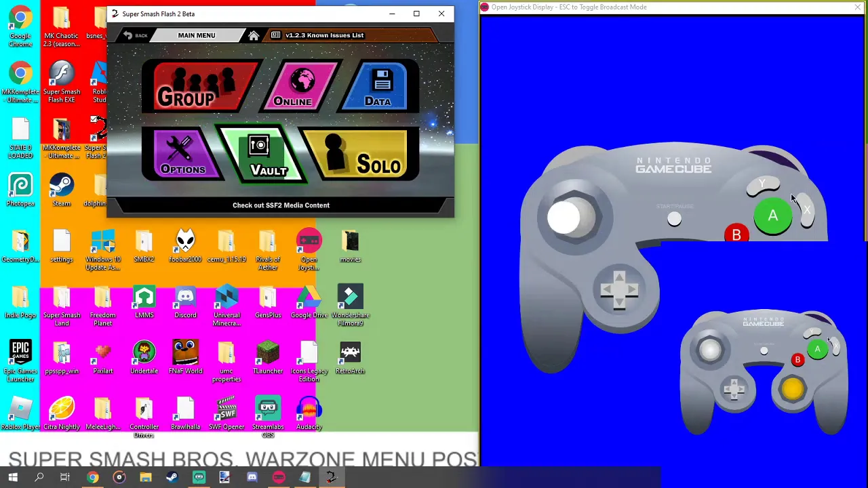Click the D-pad on the small controller
Viewport: 868px width, 488px height.
click(x=733, y=389)
